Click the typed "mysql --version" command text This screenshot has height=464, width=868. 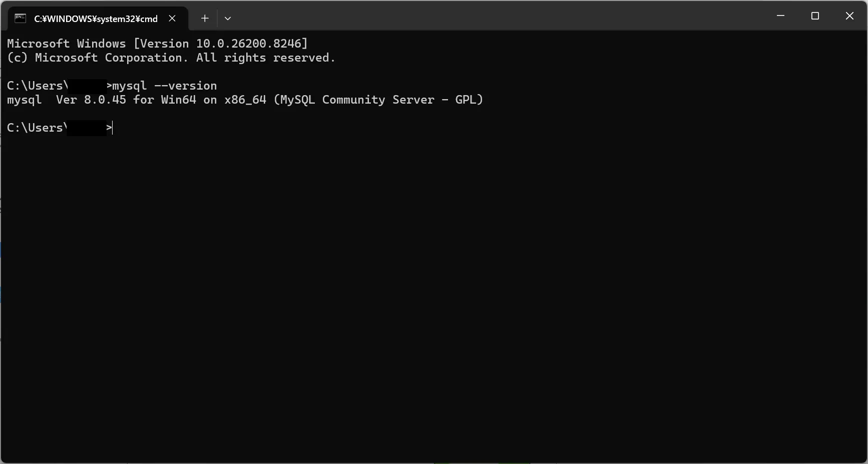click(x=165, y=86)
